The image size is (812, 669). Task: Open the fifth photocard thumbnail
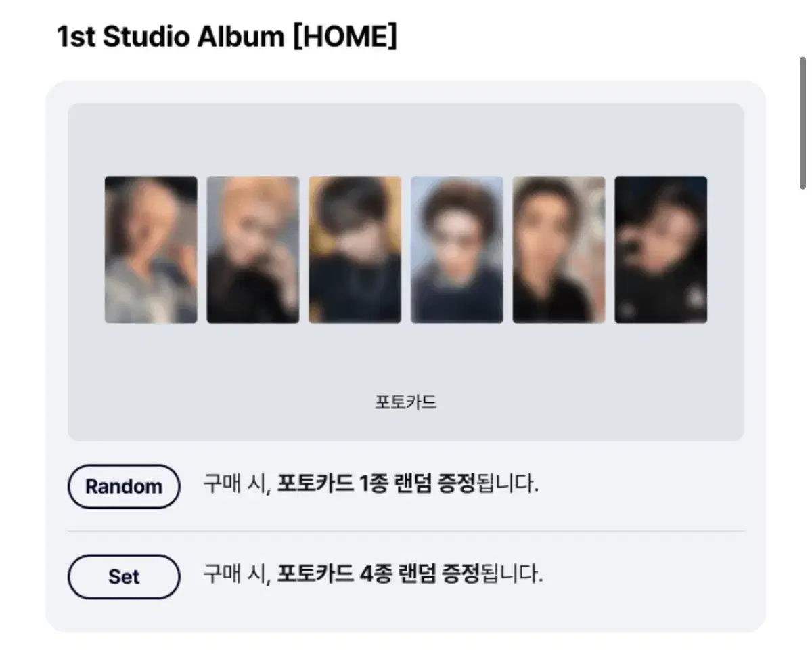559,250
